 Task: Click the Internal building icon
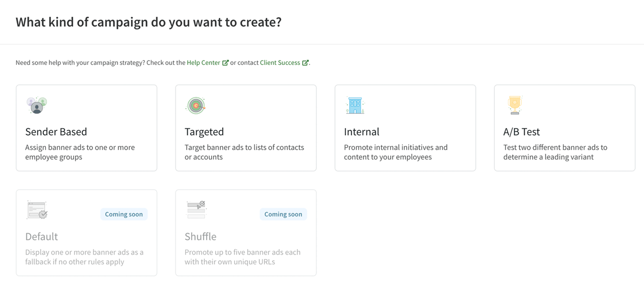point(355,105)
